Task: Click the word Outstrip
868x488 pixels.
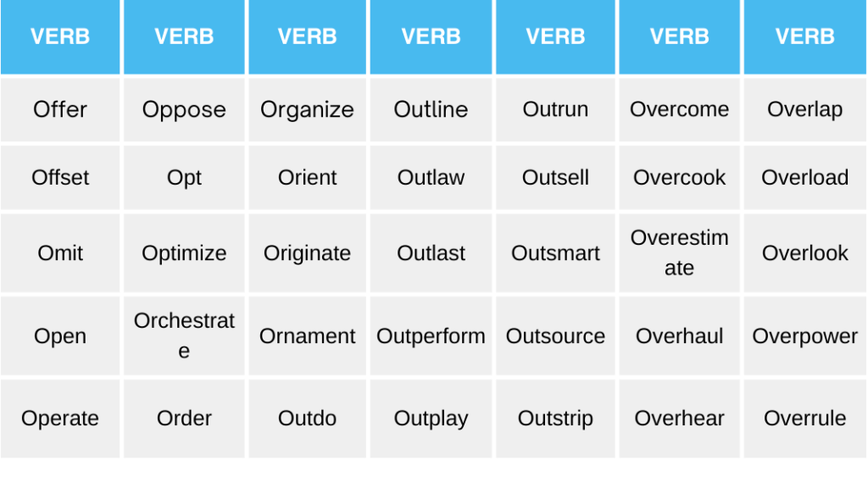Action: 555,419
